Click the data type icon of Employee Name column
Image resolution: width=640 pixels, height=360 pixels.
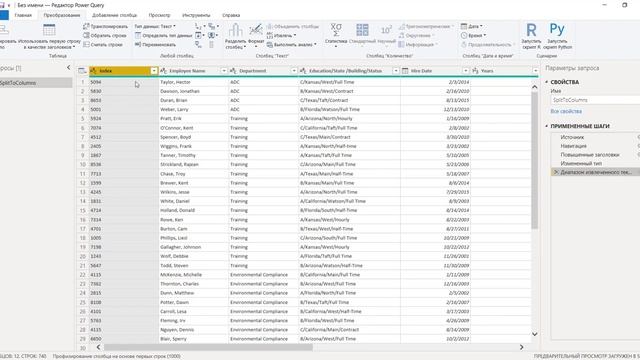163,71
